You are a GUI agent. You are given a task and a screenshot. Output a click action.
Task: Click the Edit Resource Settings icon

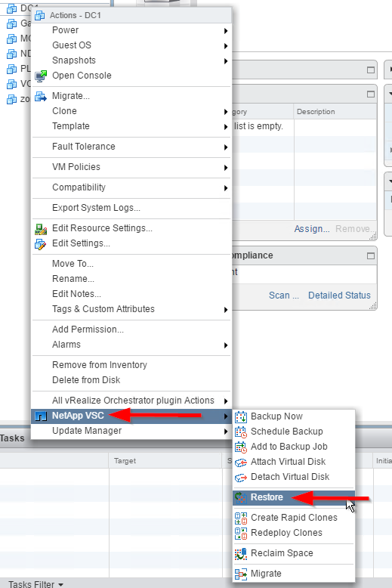click(x=41, y=228)
